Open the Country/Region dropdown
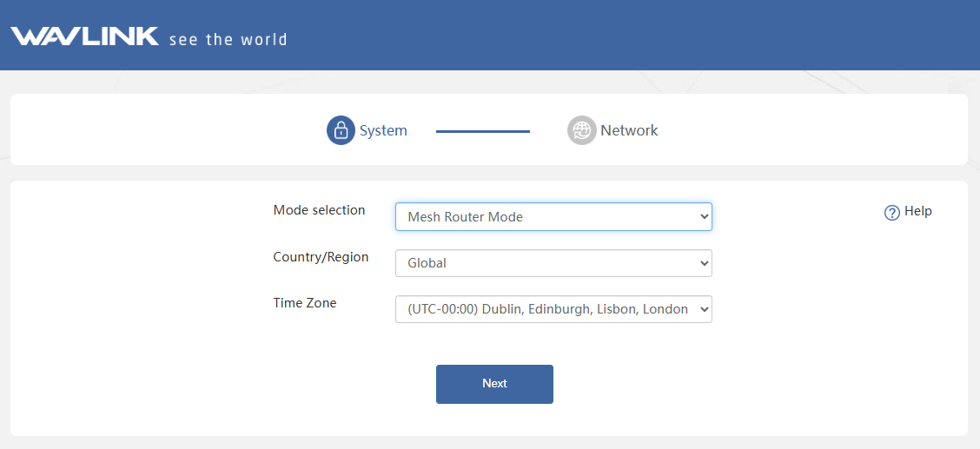This screenshot has width=980, height=449. tap(553, 263)
